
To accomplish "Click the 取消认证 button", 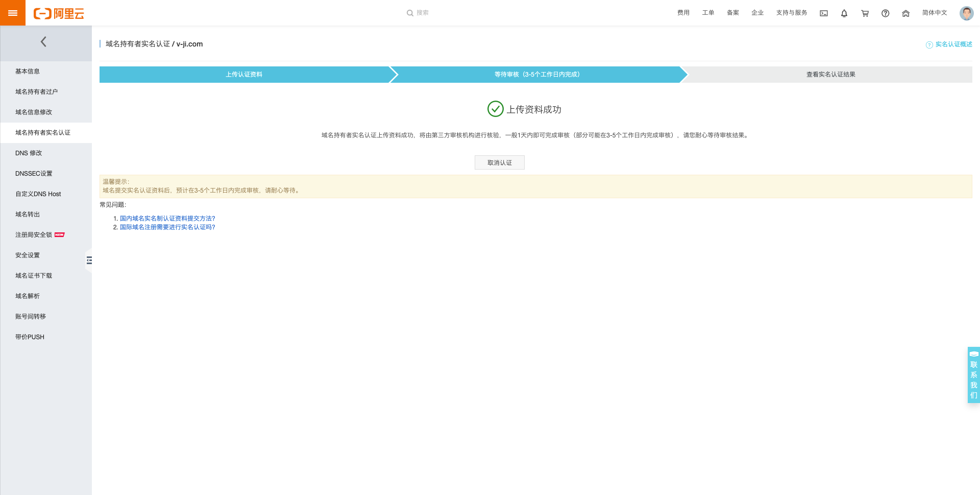I will [499, 162].
